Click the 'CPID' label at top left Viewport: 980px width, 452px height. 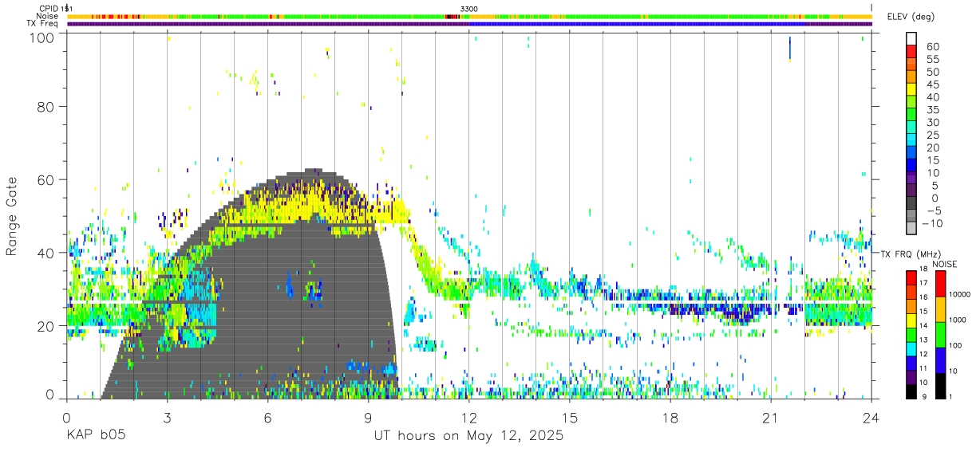[48, 9]
